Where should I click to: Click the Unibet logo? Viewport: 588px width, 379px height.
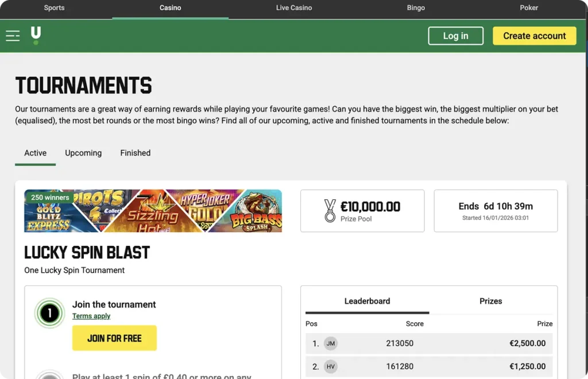click(x=35, y=35)
